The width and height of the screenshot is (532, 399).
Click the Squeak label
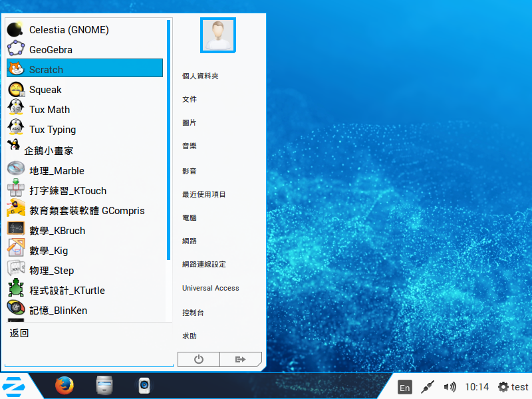click(x=45, y=90)
